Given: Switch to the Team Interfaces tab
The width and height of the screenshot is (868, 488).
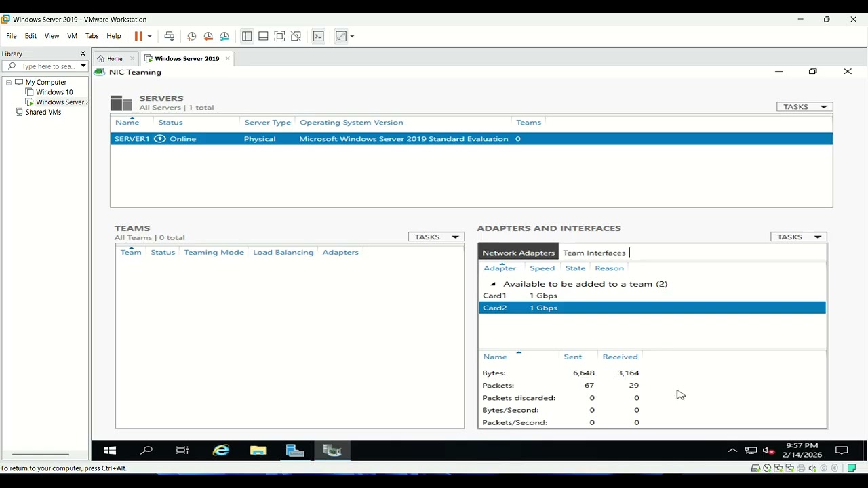Looking at the screenshot, I should (x=594, y=253).
